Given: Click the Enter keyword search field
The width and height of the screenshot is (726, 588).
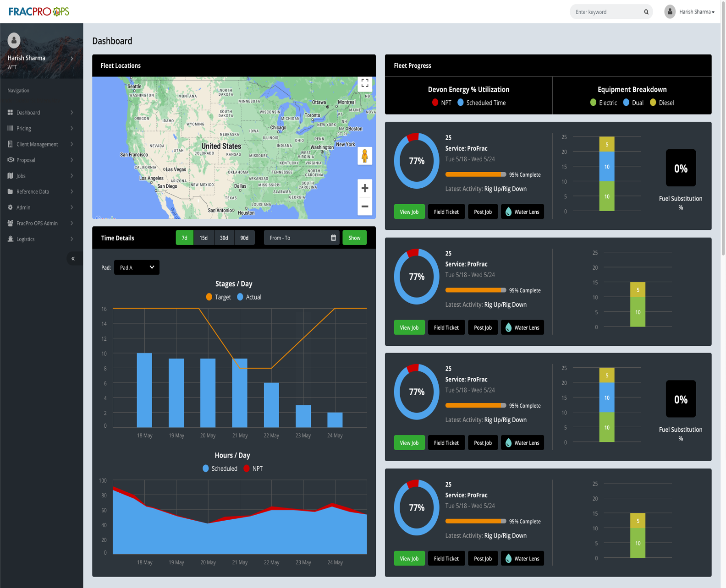Looking at the screenshot, I should coord(606,12).
